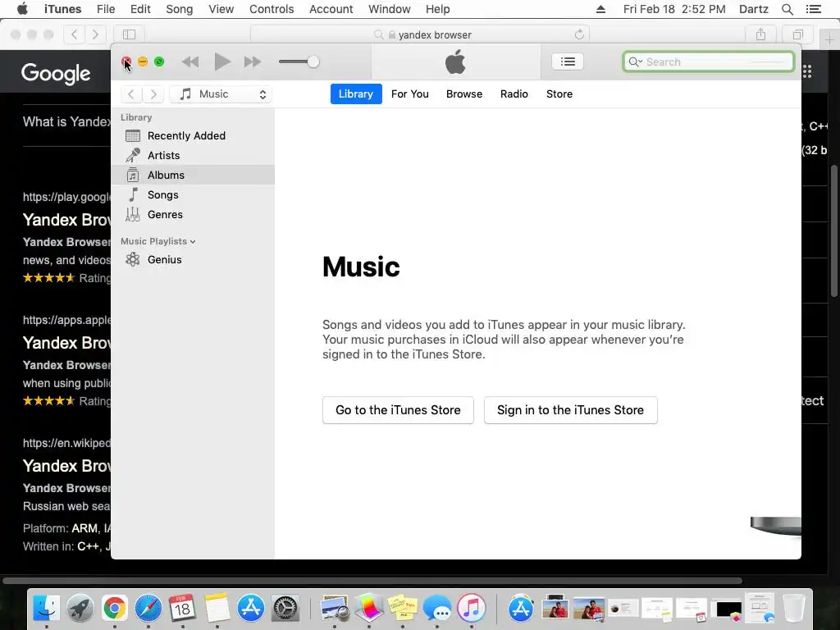840x630 pixels.
Task: Open the Edit menu
Action: (x=140, y=9)
